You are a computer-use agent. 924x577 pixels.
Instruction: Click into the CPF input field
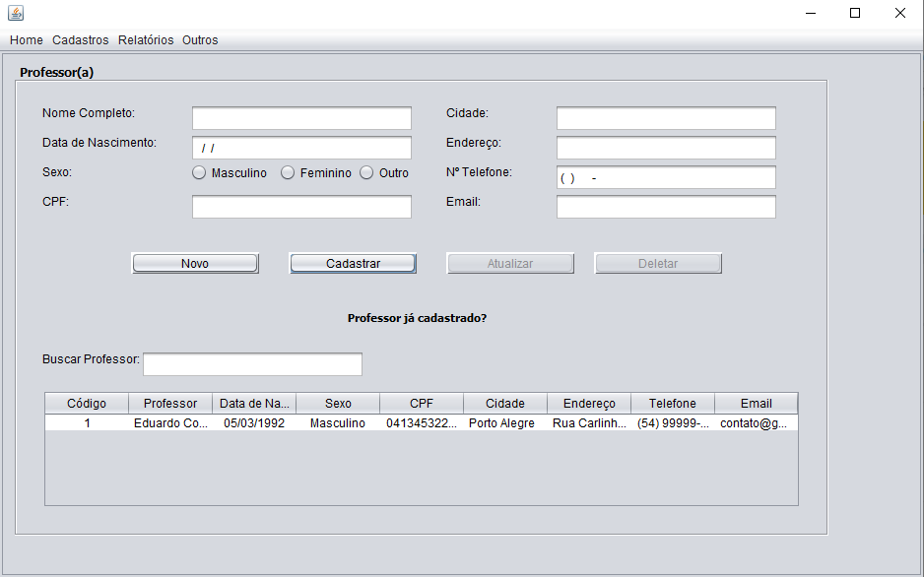point(301,207)
